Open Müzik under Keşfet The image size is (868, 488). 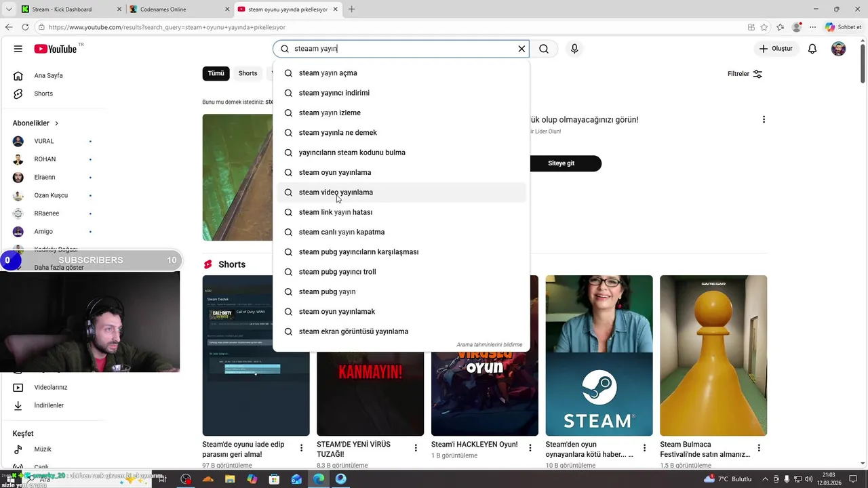[x=42, y=449]
